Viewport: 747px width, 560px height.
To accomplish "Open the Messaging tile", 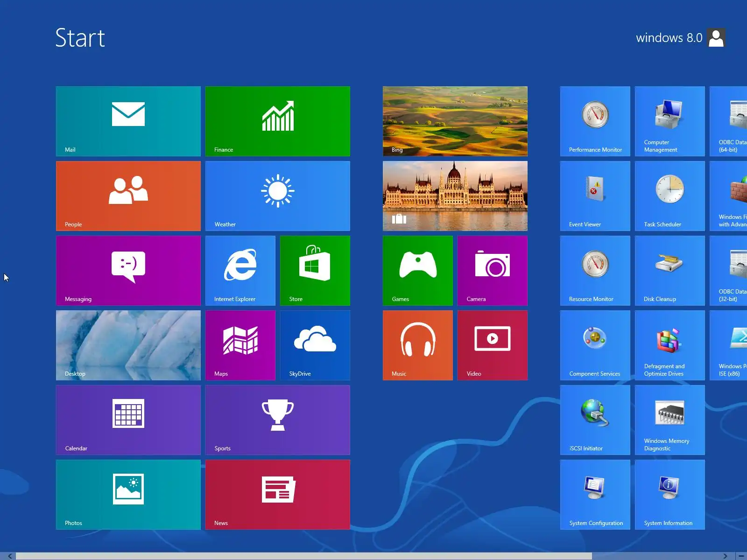I will coord(128,271).
